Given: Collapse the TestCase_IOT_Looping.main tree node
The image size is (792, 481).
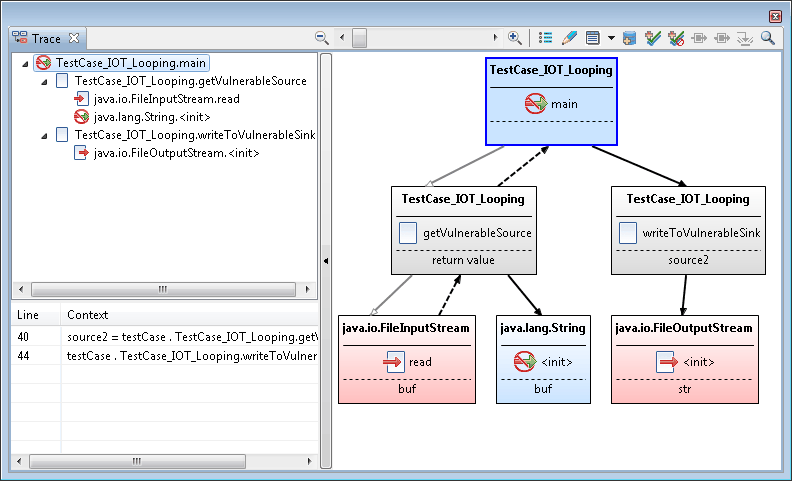Looking at the screenshot, I should tap(25, 64).
